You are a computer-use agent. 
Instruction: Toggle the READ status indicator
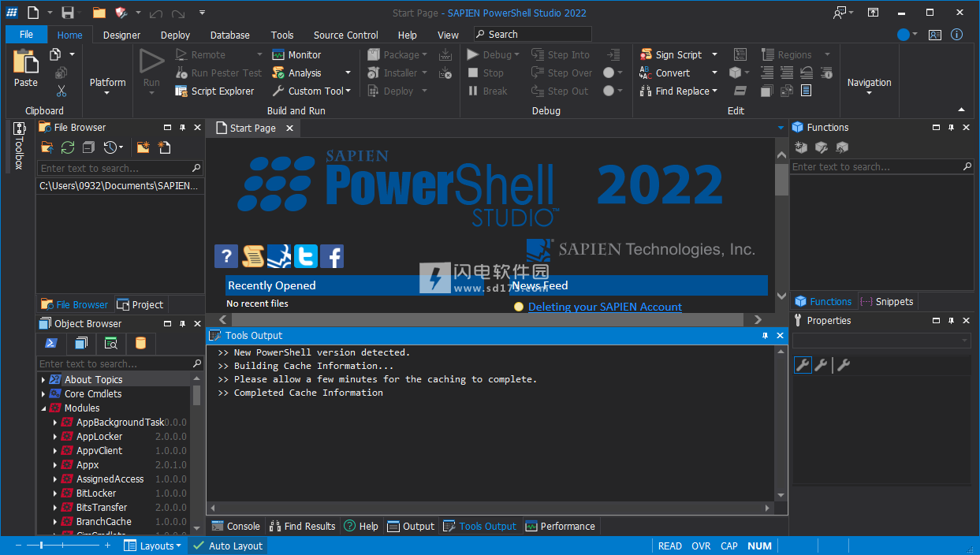[669, 546]
